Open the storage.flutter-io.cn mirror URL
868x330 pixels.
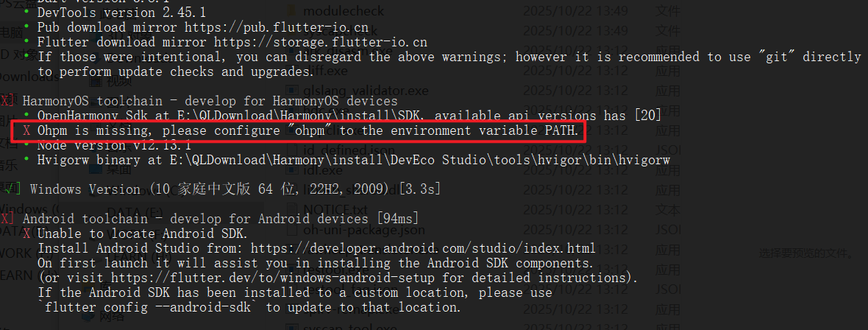coord(321,41)
